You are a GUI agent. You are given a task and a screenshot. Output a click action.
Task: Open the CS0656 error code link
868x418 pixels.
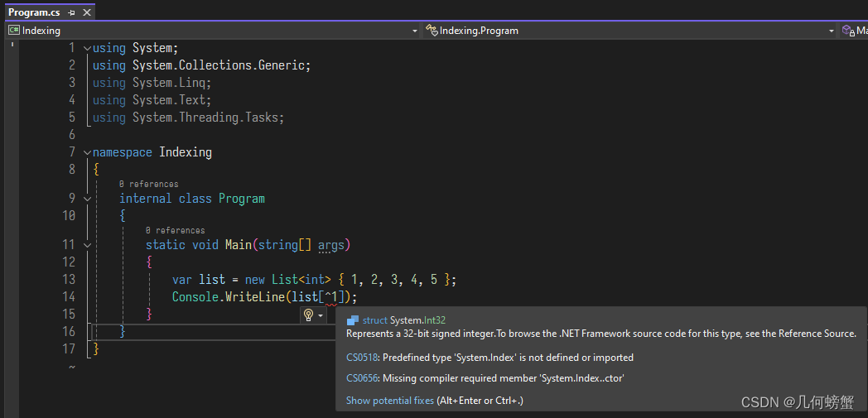(362, 379)
